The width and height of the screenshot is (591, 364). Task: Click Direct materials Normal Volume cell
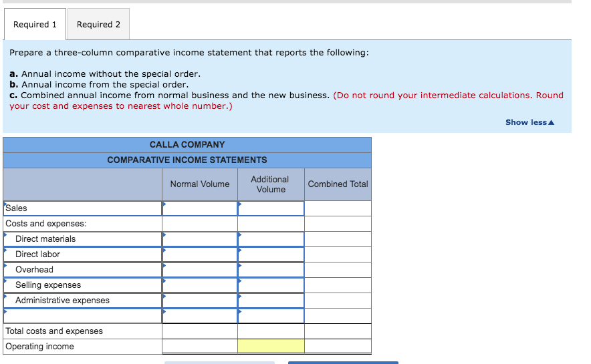[200, 239]
